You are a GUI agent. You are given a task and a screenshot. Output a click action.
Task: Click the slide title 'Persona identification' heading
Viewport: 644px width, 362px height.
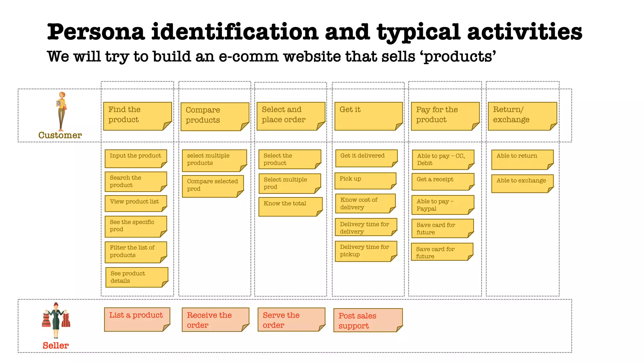314,32
